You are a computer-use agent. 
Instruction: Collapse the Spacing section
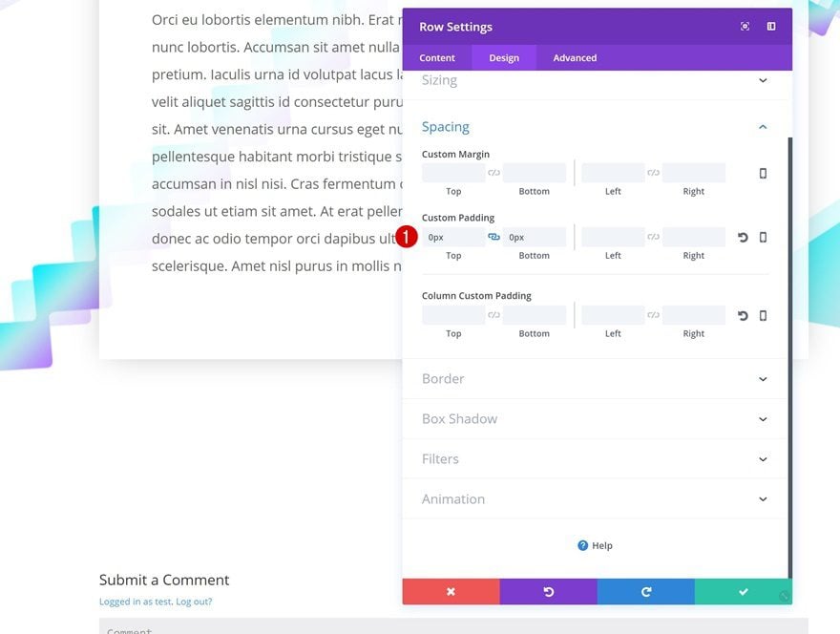763,127
